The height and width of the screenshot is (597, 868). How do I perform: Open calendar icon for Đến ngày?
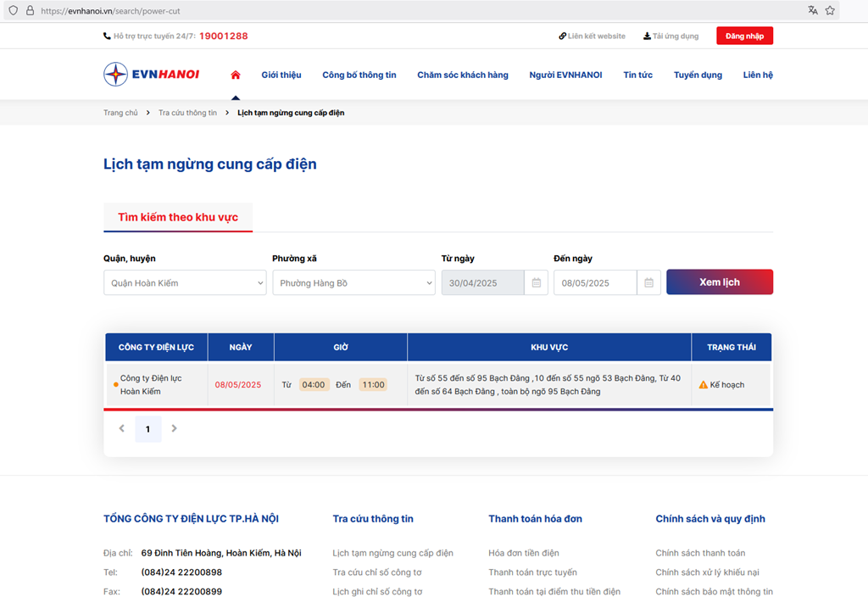pos(648,282)
